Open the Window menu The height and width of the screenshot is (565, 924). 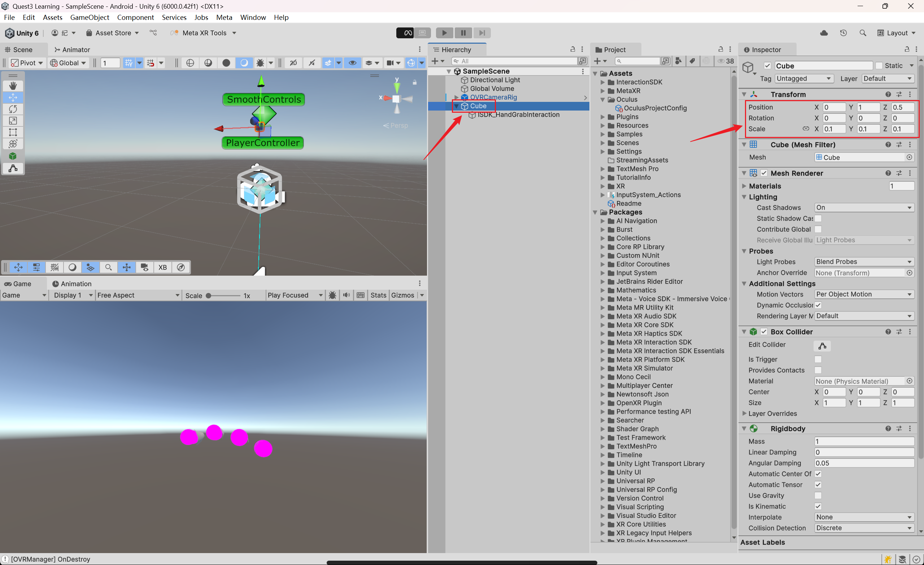(x=253, y=17)
